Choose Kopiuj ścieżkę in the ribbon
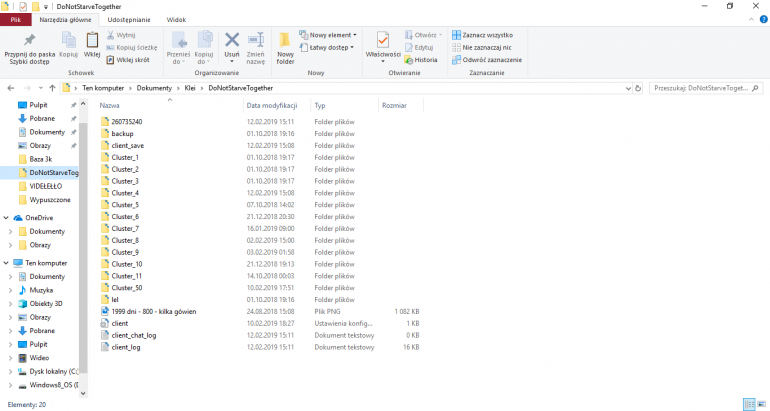Viewport: 770px width, 411px height. click(132, 47)
